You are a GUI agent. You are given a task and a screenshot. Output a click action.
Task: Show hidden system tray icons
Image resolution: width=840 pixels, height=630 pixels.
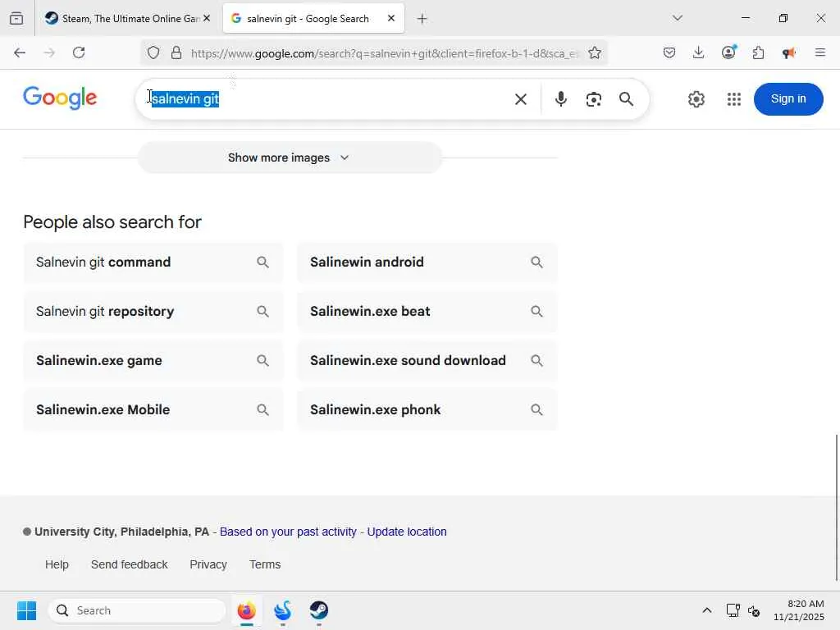click(x=706, y=610)
